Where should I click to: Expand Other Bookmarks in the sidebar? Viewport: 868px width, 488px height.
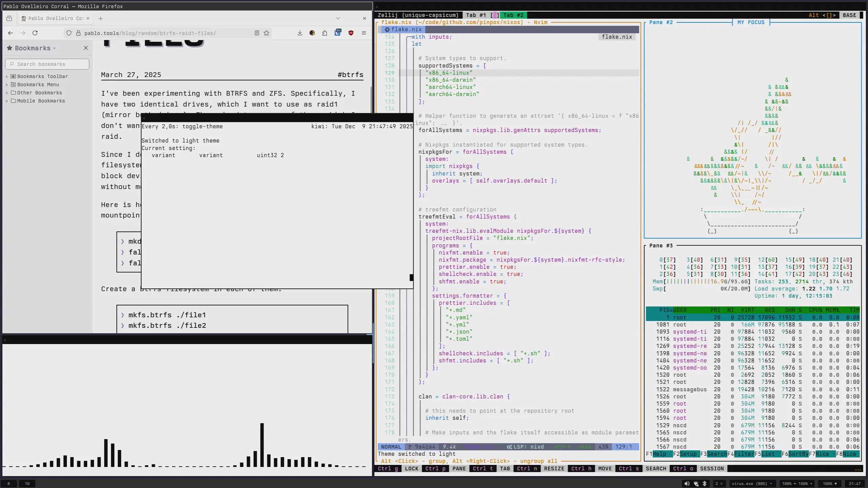pyautogui.click(x=39, y=92)
